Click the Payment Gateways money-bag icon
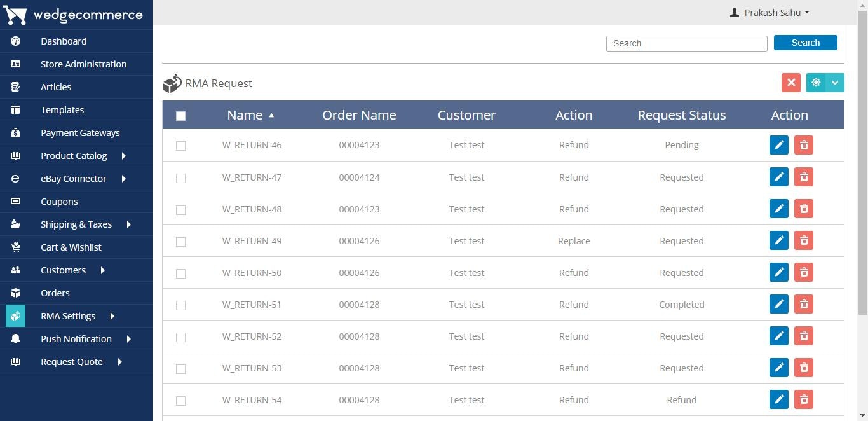 [16, 133]
